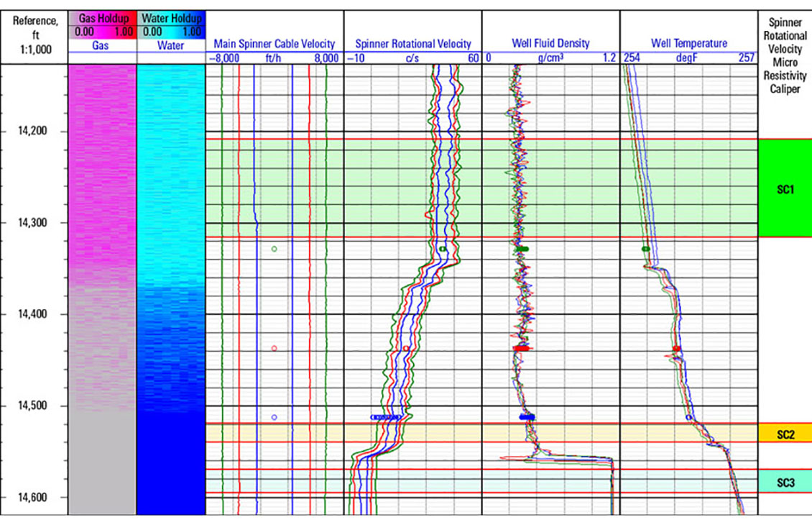Click the ft/h unit label

click(273, 58)
